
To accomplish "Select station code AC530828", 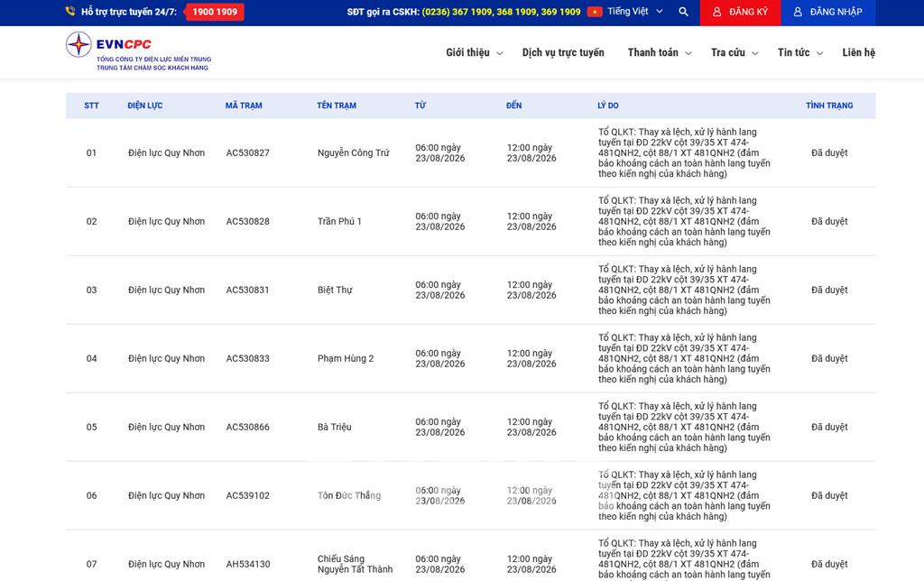I will pos(247,222).
